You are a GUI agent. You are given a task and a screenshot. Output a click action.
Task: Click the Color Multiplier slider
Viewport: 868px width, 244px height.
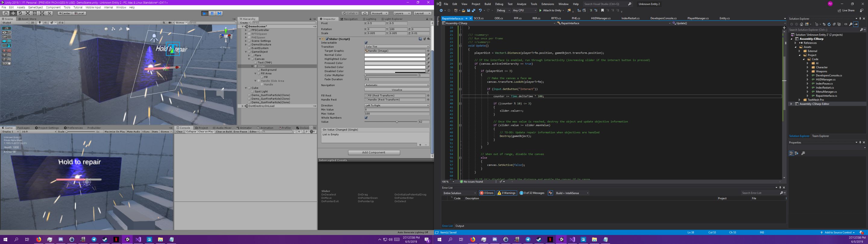point(391,75)
